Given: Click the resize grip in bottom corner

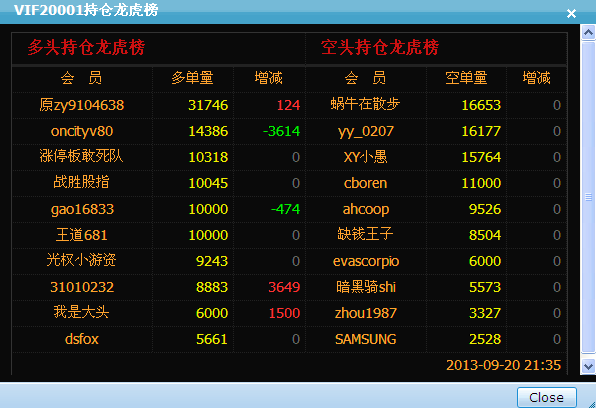Looking at the screenshot, I should [x=592, y=404].
